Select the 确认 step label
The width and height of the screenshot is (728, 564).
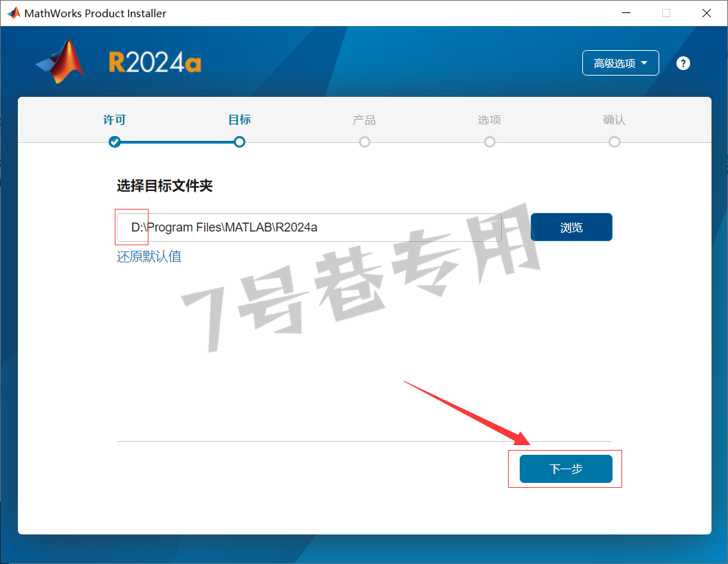pos(615,120)
